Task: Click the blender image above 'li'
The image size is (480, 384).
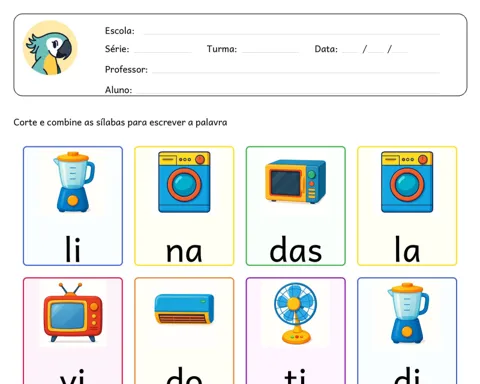Action: pyautogui.click(x=73, y=182)
